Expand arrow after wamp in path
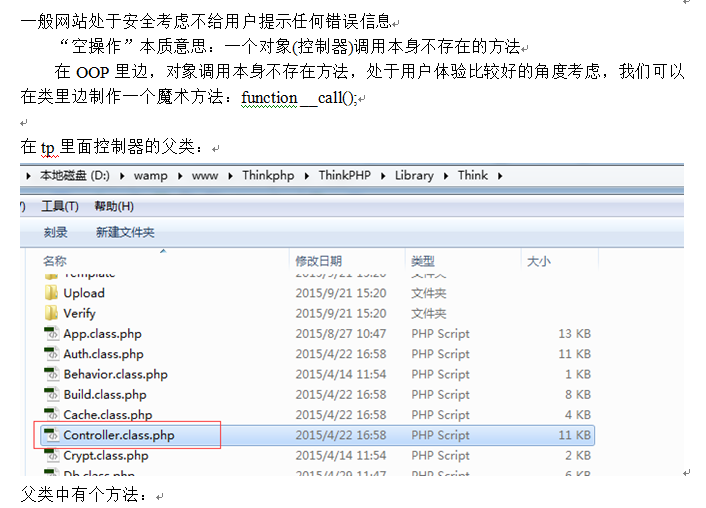This screenshot has width=706, height=508. click(x=180, y=176)
